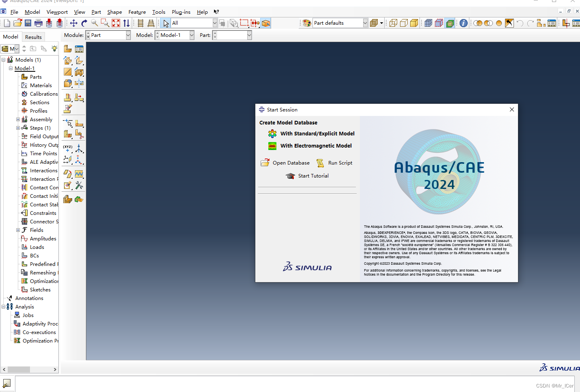Image resolution: width=580 pixels, height=392 pixels.
Task: Click the Print toolbar icon
Action: pos(39,23)
